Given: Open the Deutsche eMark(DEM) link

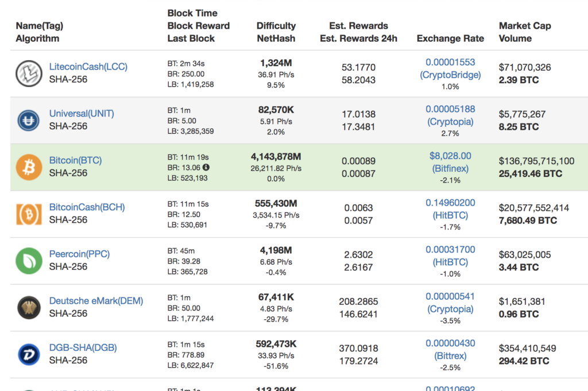Looking at the screenshot, I should click(96, 301).
